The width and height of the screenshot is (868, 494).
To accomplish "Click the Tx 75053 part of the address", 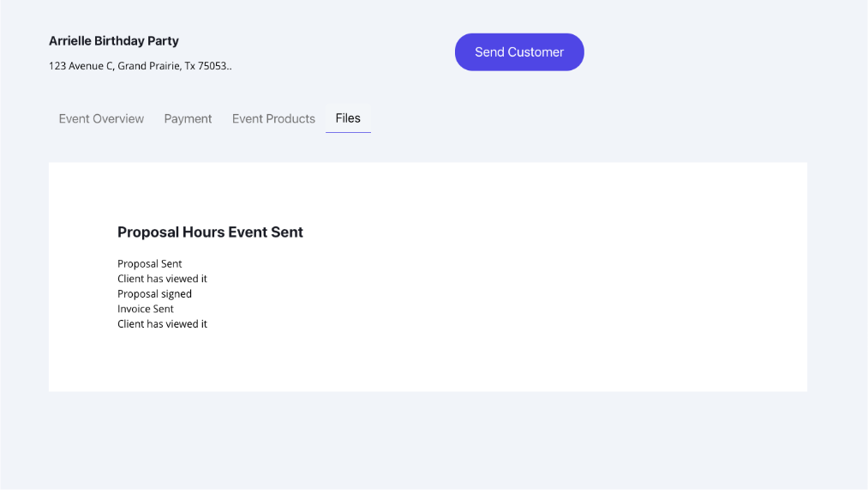I will (205, 66).
